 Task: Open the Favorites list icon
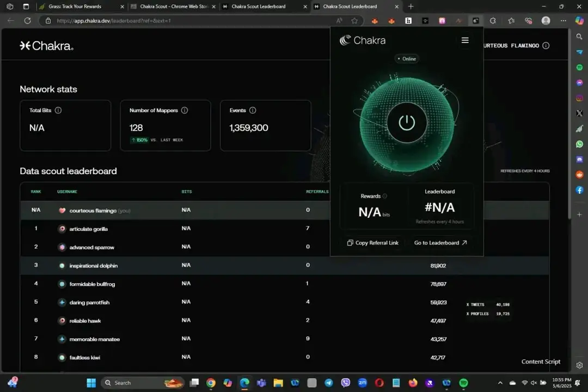511,21
